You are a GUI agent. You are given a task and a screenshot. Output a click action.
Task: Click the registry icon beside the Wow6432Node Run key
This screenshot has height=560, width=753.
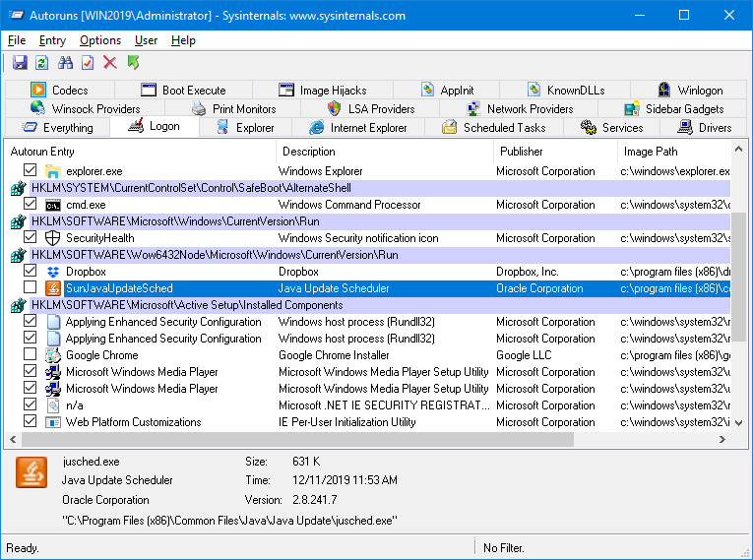pyautogui.click(x=19, y=255)
